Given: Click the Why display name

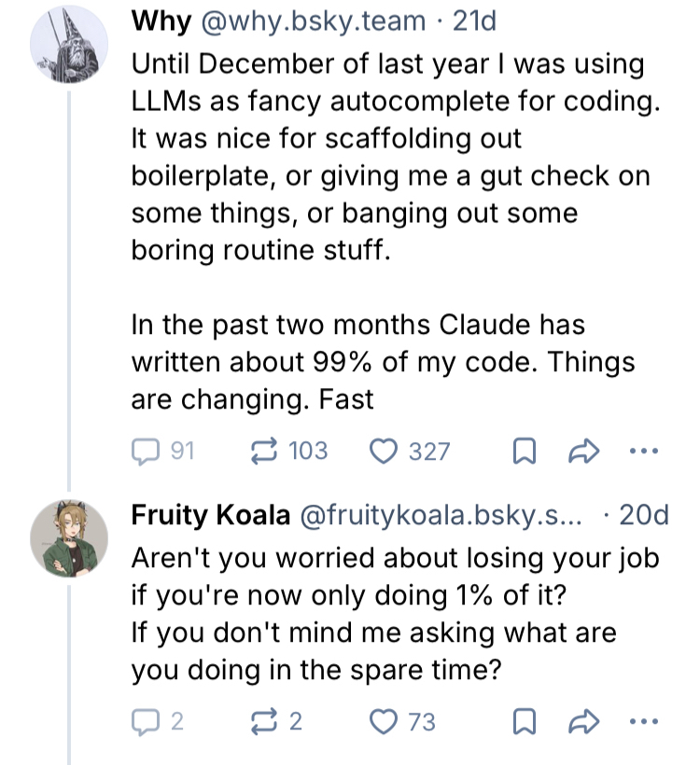Looking at the screenshot, I should coord(161,22).
